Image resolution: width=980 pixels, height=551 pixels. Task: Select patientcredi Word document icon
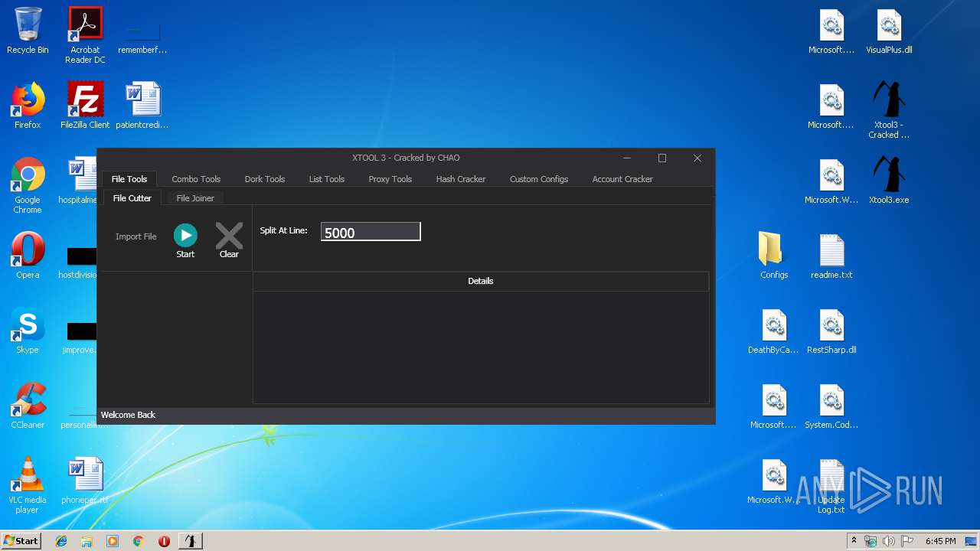(x=142, y=106)
